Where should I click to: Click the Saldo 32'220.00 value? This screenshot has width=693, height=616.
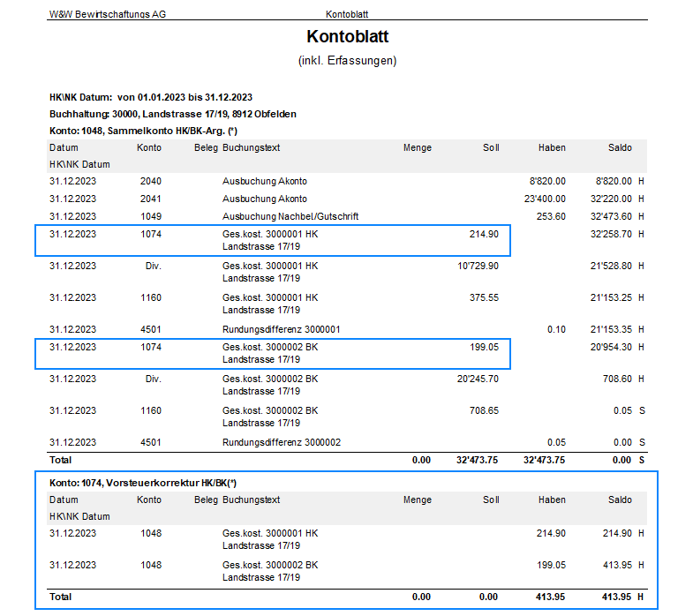tap(611, 199)
